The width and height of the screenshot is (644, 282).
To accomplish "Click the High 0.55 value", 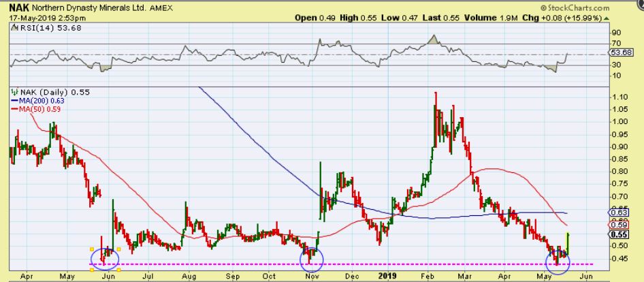I will point(358,18).
